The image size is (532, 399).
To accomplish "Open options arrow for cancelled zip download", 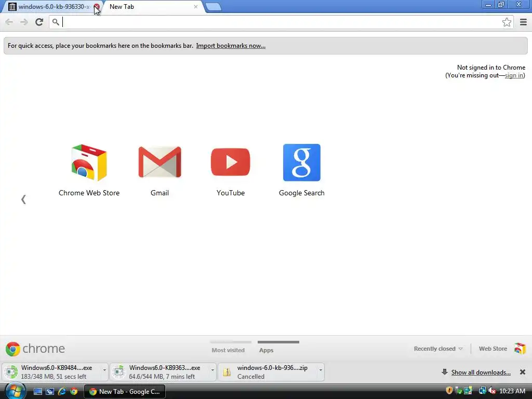I will click(x=321, y=370).
